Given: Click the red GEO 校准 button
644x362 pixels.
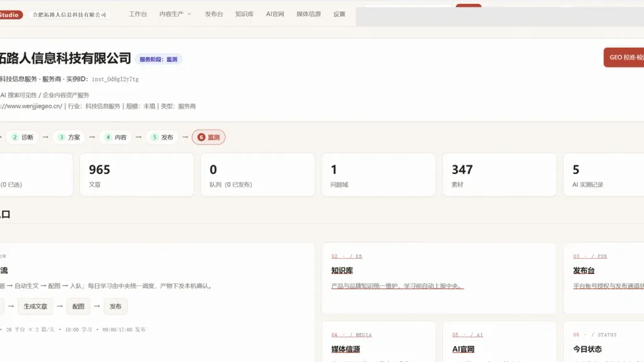Looking at the screenshot, I should click(624, 57).
